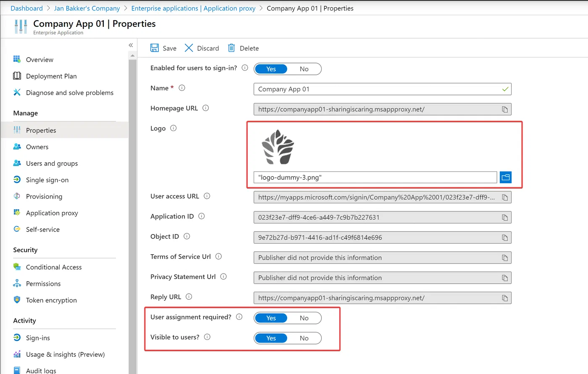Click the Discard X icon

(189, 48)
